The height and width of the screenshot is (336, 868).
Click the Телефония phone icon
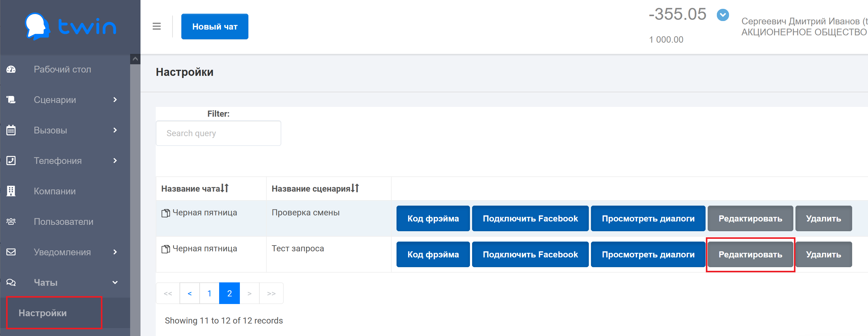click(11, 161)
